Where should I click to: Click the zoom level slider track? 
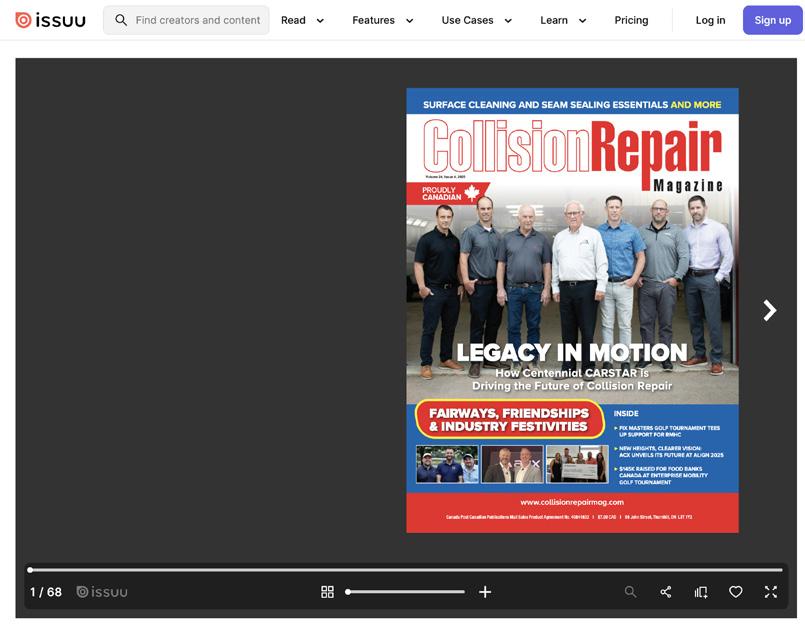tap(406, 592)
